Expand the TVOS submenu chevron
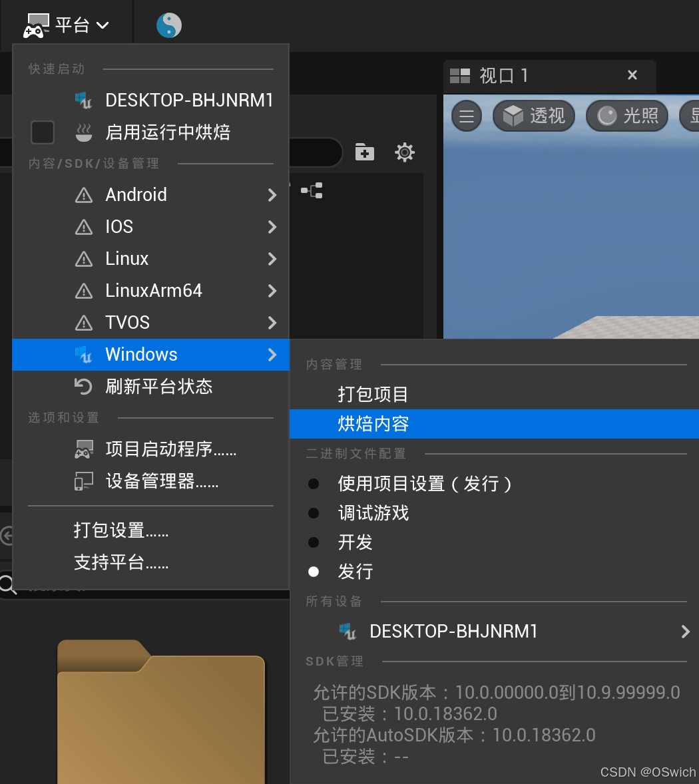This screenshot has height=784, width=699. [272, 323]
